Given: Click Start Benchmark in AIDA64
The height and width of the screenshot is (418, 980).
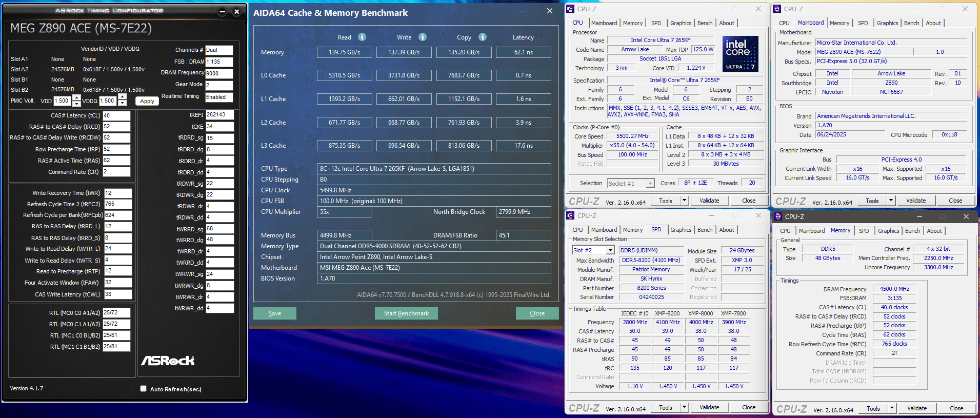Looking at the screenshot, I should tap(406, 313).
